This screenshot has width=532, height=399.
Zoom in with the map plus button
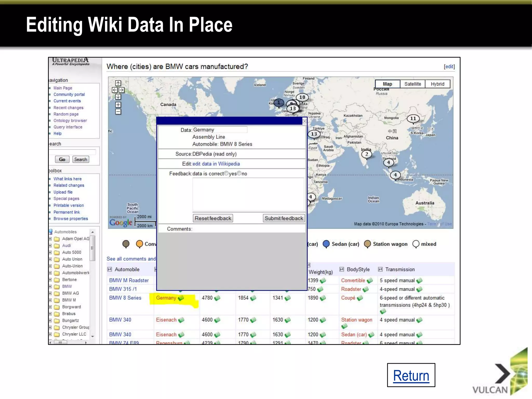coord(118,105)
